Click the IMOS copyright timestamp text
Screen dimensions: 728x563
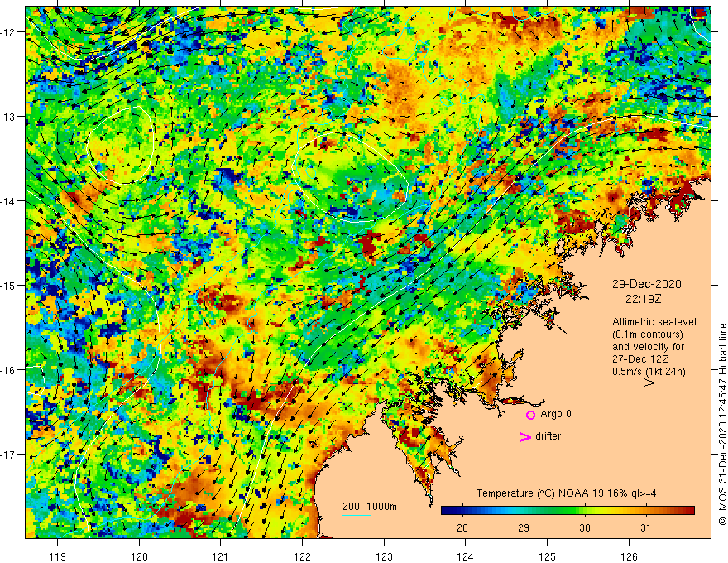pyautogui.click(x=722, y=424)
